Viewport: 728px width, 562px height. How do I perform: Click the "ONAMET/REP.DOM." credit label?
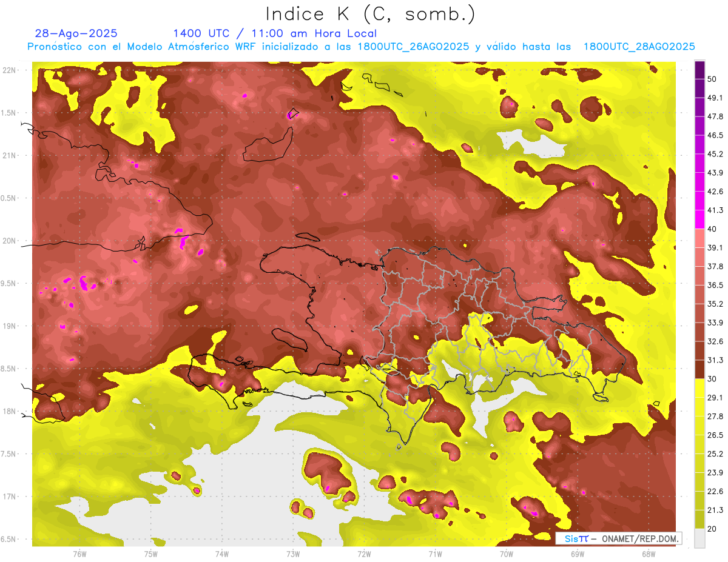coord(639,538)
